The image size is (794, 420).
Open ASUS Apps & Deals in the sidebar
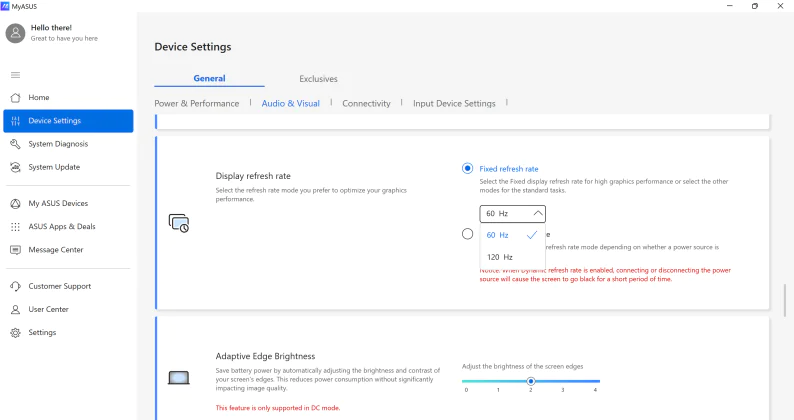coord(68,226)
